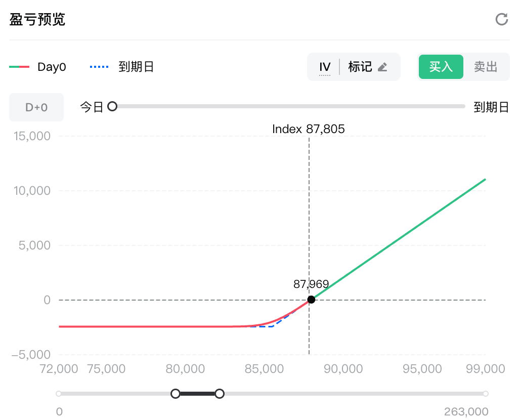Click the 今日 label beside the slider
The width and height of the screenshot is (519, 420).
[x=92, y=107]
